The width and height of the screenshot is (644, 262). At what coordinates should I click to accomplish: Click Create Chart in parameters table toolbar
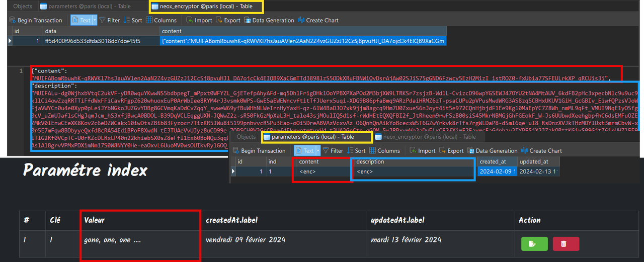(x=541, y=150)
